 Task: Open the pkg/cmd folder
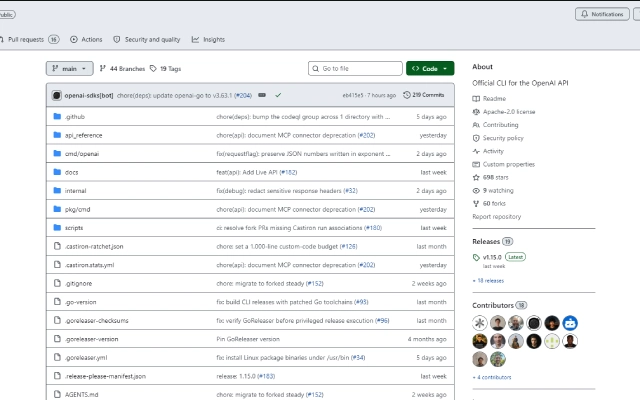coord(78,209)
